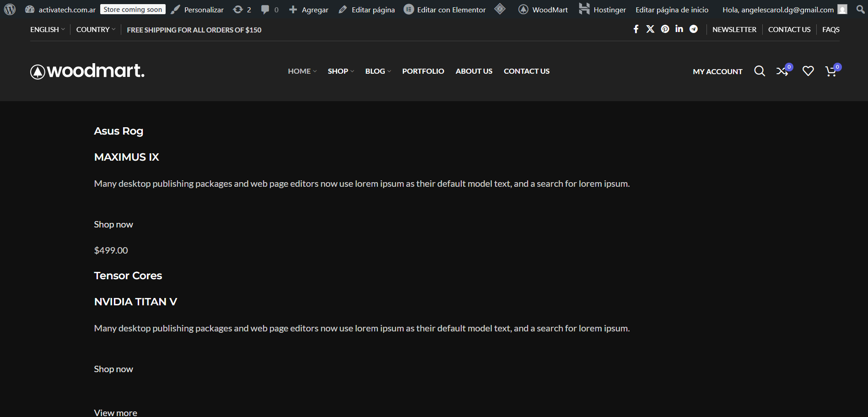Click the My Account link

(x=717, y=71)
